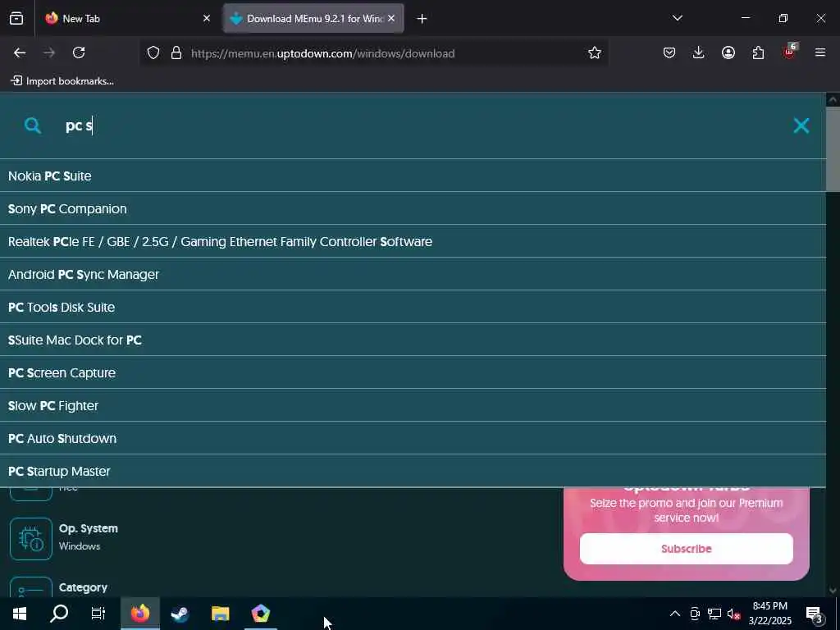Open File Explorer from the taskbar
This screenshot has height=630, width=840.
pos(220,614)
